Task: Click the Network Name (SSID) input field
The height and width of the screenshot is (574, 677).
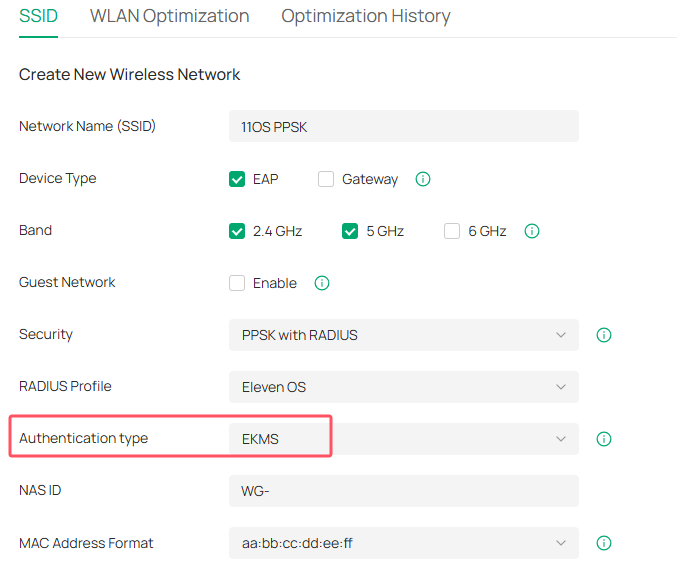Action: pos(403,127)
